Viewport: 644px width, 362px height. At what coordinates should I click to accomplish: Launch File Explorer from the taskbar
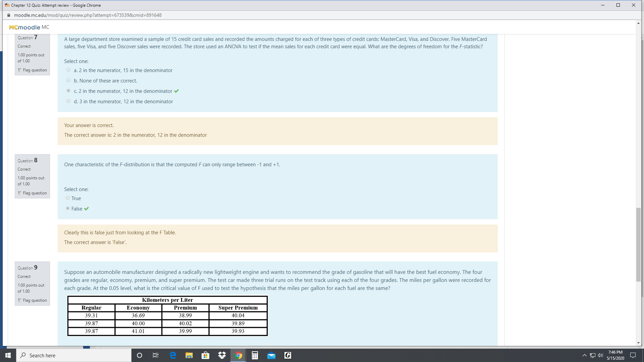tap(189, 355)
